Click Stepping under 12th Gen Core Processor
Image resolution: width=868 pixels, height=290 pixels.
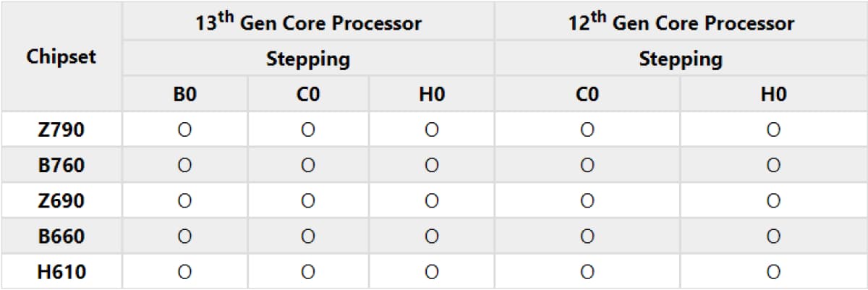[681, 59]
